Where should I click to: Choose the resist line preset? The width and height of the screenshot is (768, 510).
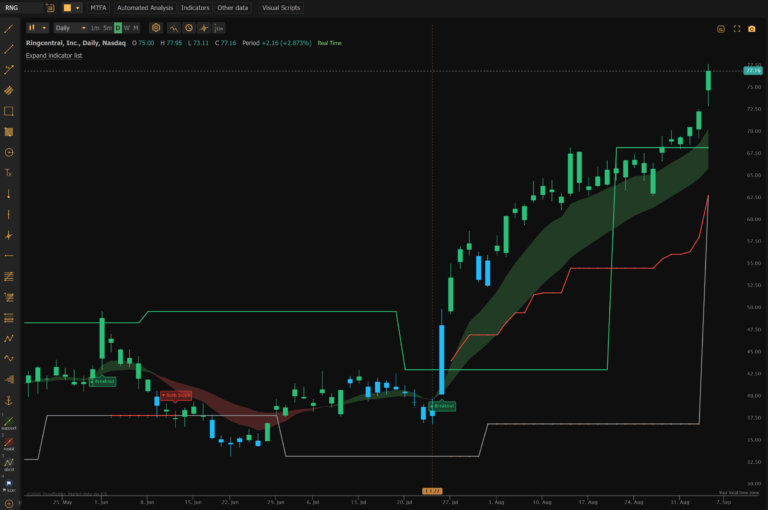(x=8, y=443)
